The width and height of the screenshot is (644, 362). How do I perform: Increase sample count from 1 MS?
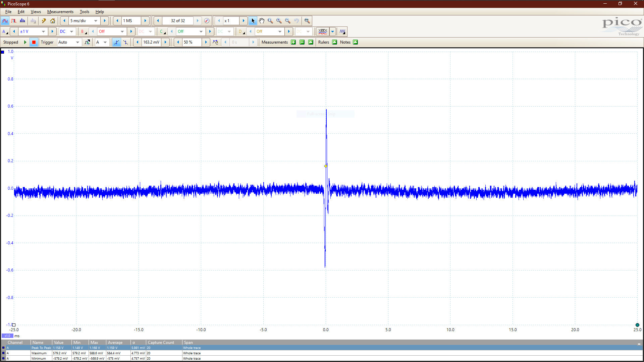click(145, 21)
